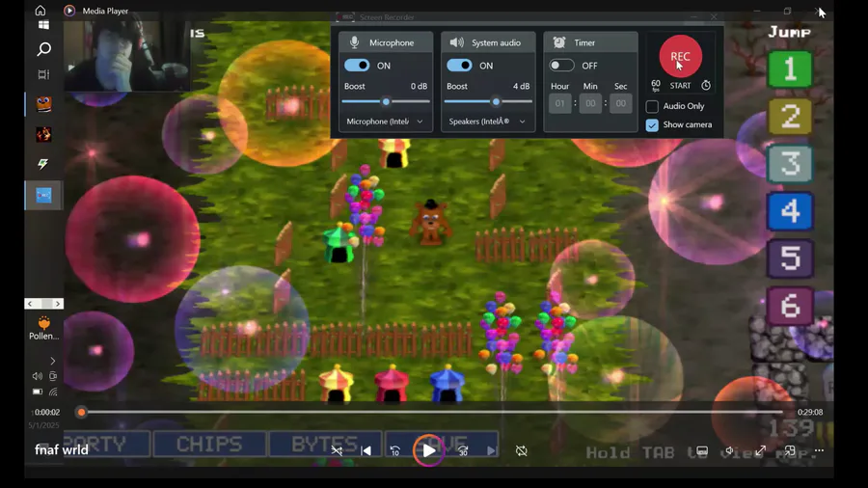868x488 pixels.
Task: Toggle repeat mode
Action: [x=521, y=451]
